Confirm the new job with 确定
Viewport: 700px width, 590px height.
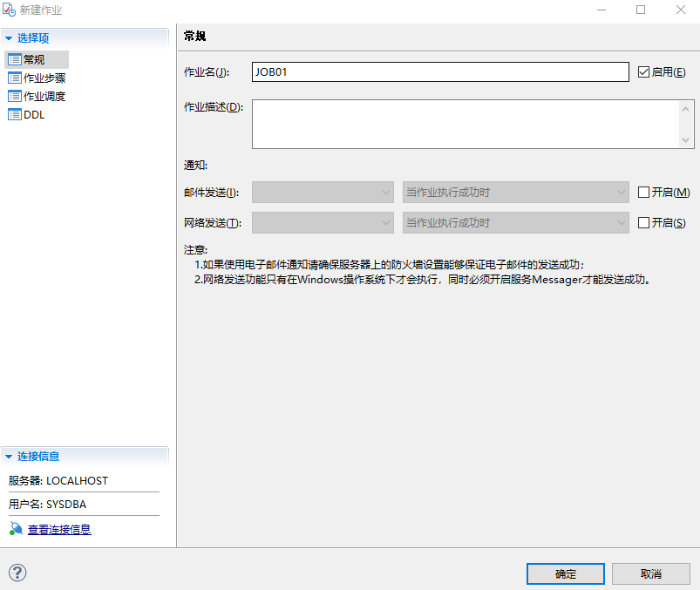click(x=565, y=573)
